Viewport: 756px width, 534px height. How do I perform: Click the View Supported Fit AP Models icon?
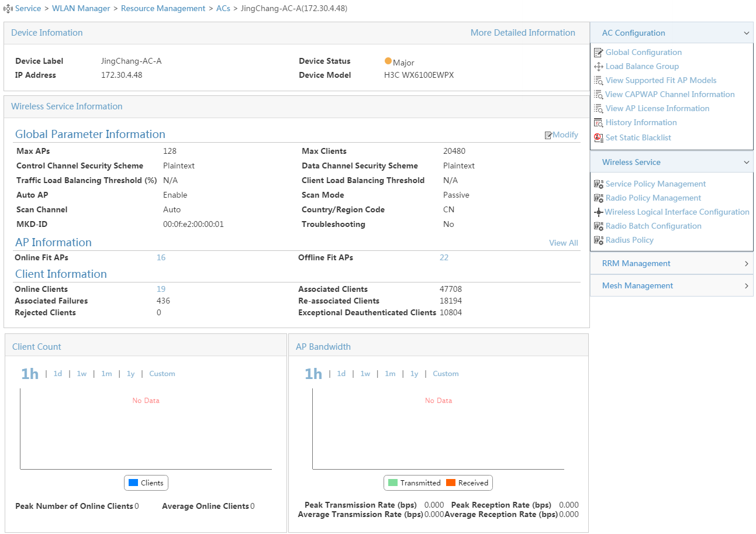point(598,81)
